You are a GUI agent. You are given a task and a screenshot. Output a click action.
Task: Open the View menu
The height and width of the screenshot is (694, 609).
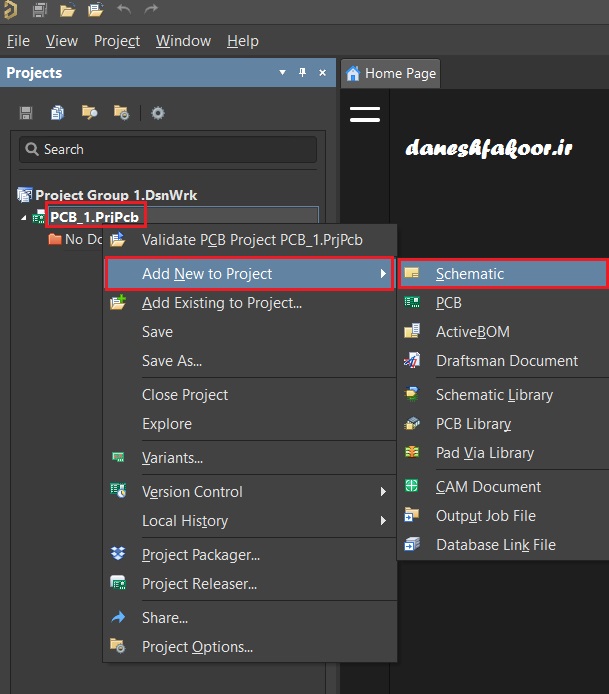click(x=62, y=41)
